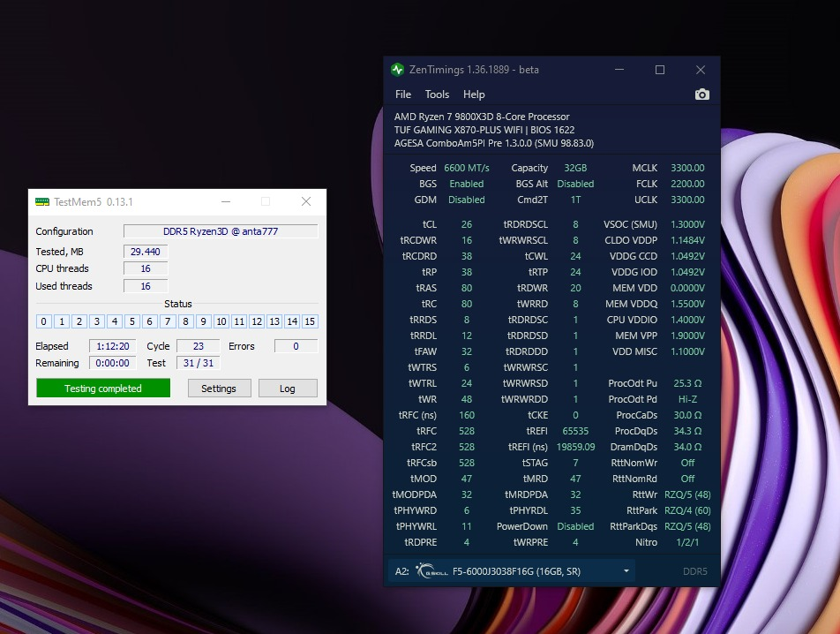Click the Cycle value 23
Image resolution: width=840 pixels, height=634 pixels.
point(199,346)
